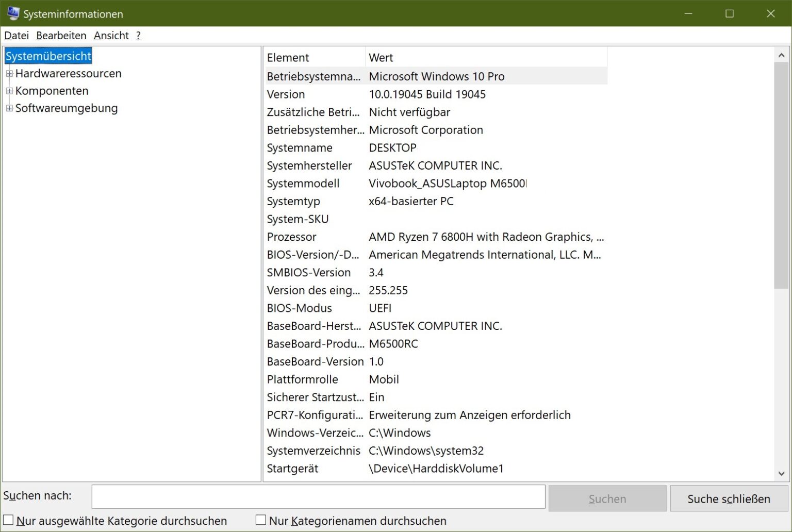Enable 'Nur ausgewählte Kategorie durchsuchen' checkbox
The height and width of the screenshot is (532, 792).
point(8,521)
